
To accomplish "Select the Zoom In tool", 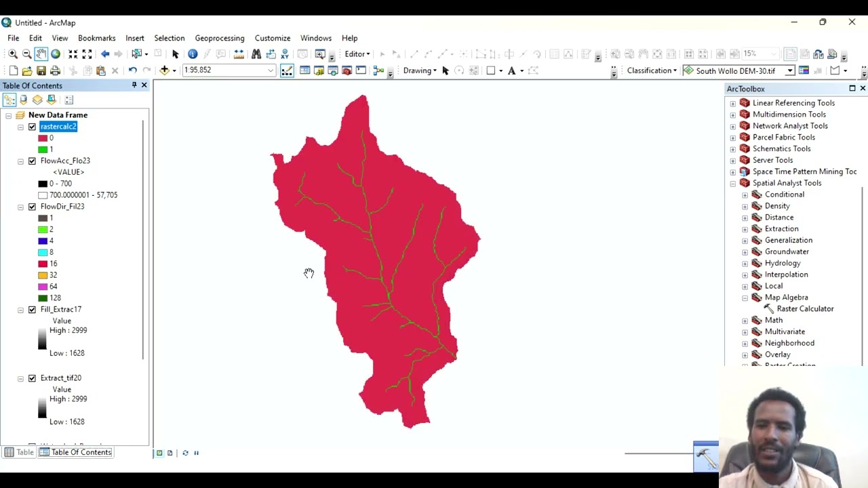I will [x=12, y=54].
